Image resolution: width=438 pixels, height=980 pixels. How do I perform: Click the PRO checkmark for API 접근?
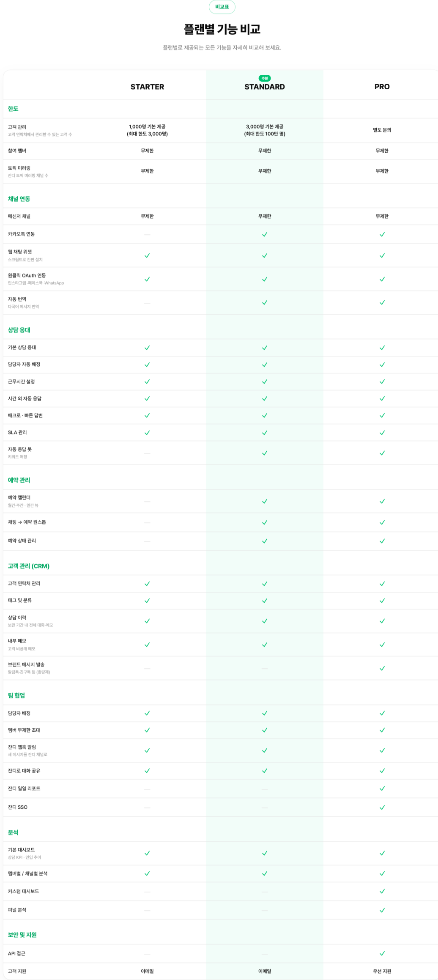point(382,953)
